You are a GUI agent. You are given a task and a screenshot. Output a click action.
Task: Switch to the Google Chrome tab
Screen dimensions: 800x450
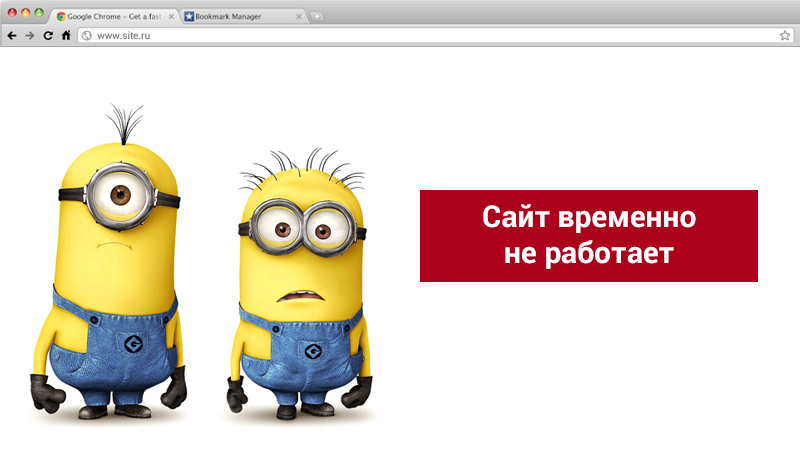pos(115,16)
